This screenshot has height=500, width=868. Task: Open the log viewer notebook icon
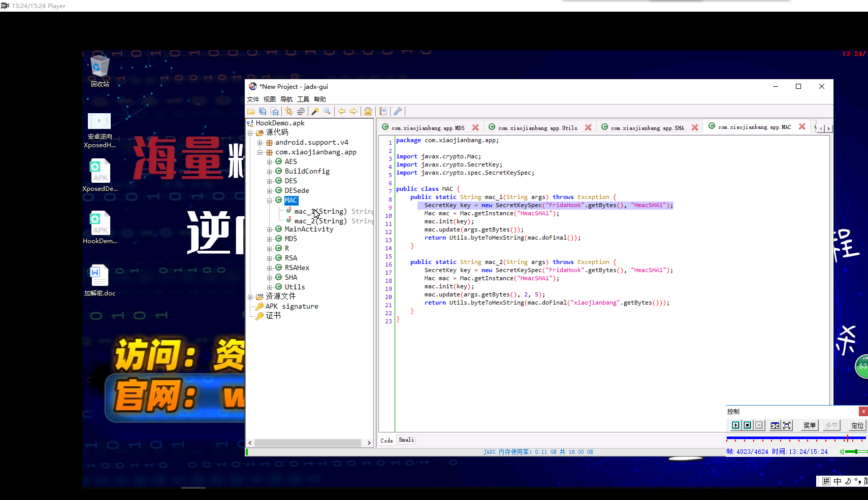(x=383, y=111)
